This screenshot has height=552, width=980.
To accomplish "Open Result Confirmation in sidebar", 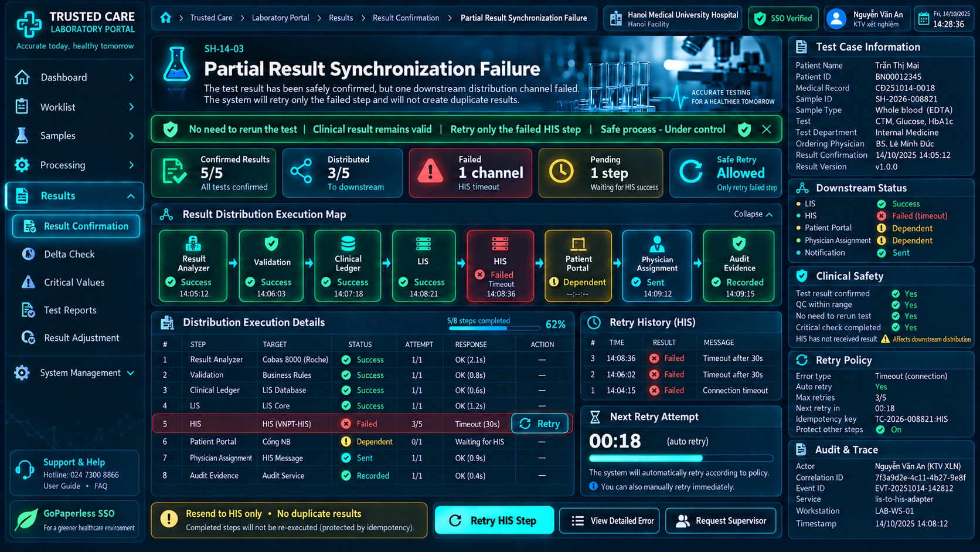I will click(x=76, y=226).
